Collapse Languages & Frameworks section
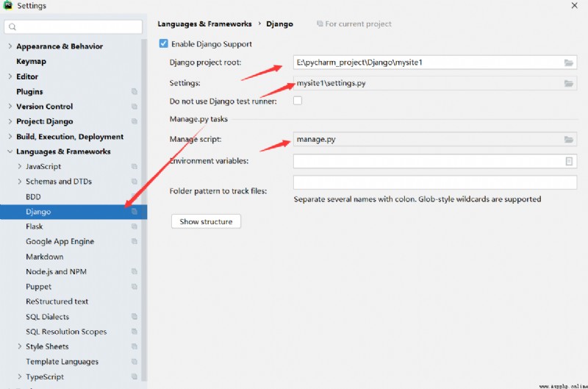Screen dimensions: 588x389 point(10,151)
